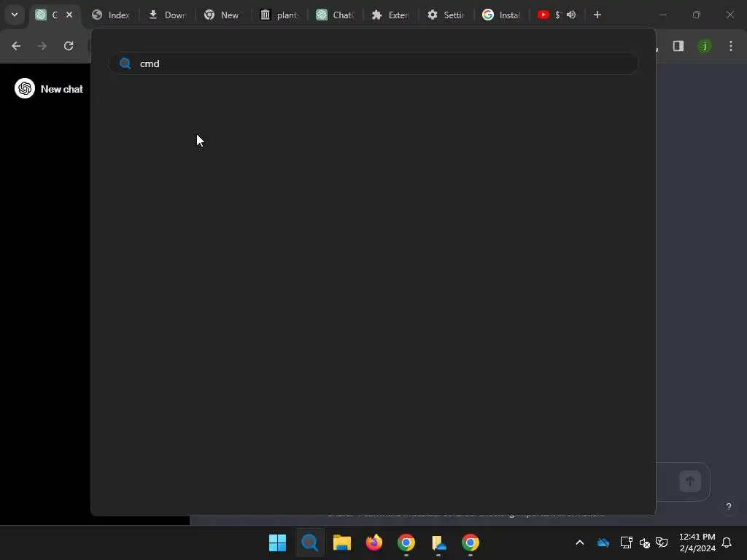Viewport: 747px width, 560px height.
Task: Click the ChatGPT logo in the sidebar
Action: (25, 88)
